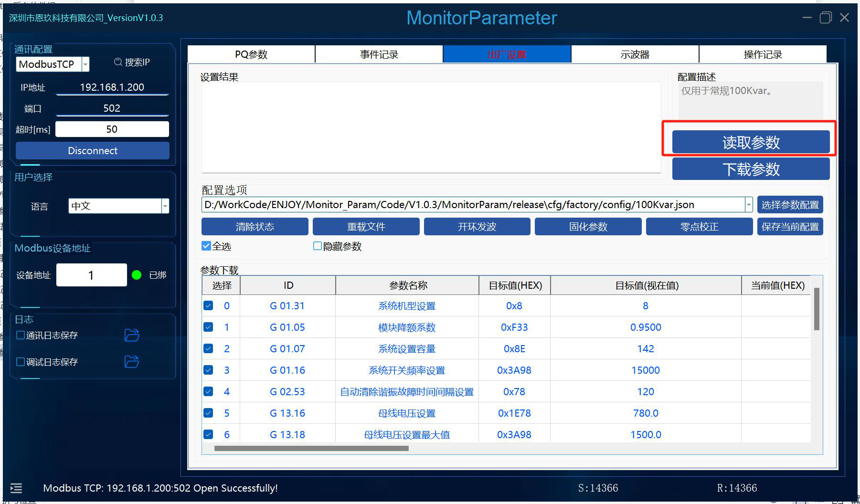
Task: Switch to the 操作记录 tab
Action: point(763,54)
